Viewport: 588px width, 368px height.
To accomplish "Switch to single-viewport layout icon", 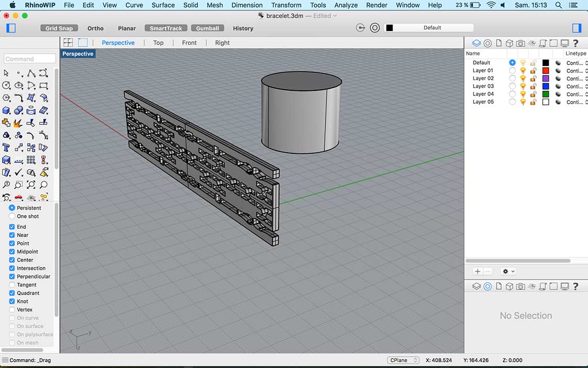I will (x=83, y=43).
